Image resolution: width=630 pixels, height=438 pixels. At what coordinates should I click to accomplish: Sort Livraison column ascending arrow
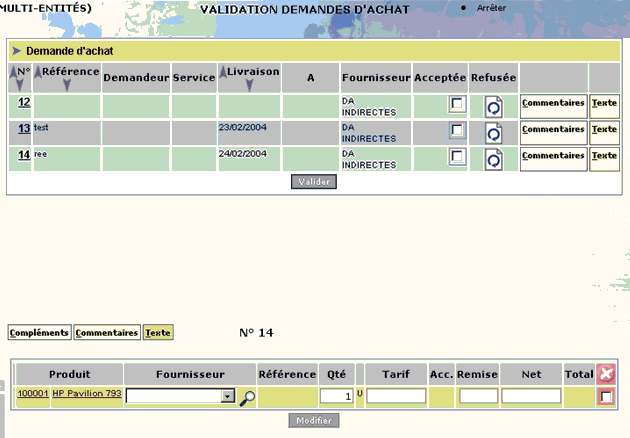pyautogui.click(x=223, y=72)
